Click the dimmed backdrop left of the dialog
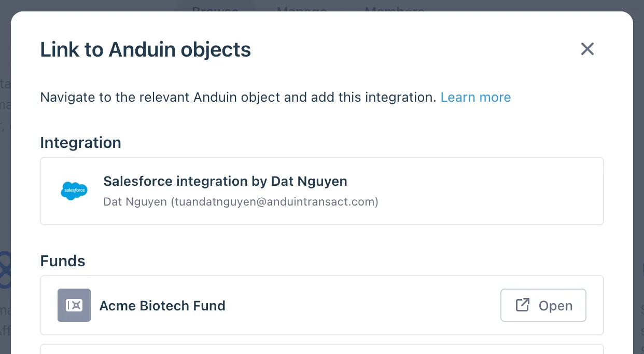Screen dimensions: 644x354 coord(5,156)
